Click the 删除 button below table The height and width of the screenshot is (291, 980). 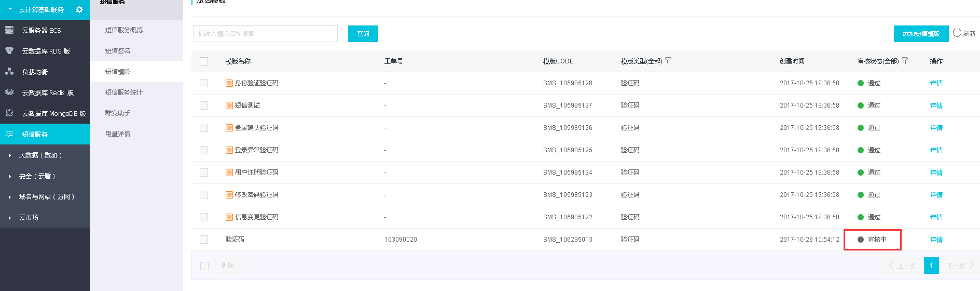tap(228, 266)
